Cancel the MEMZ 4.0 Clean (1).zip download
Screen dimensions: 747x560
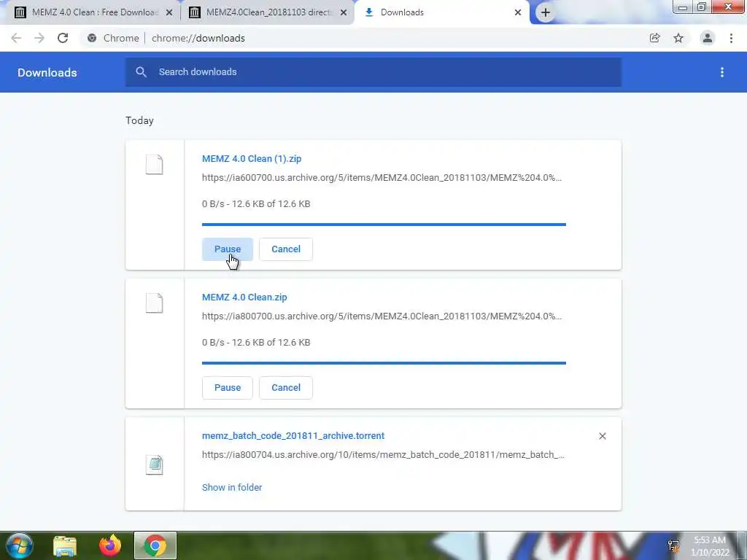286,249
